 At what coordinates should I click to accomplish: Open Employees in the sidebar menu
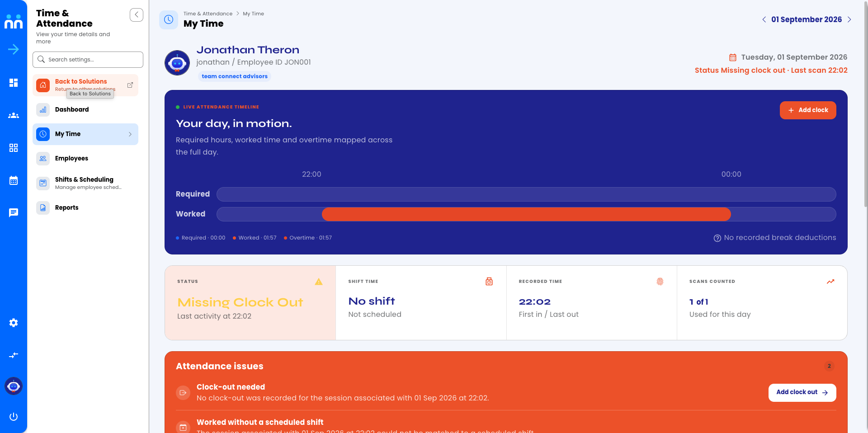pyautogui.click(x=85, y=159)
